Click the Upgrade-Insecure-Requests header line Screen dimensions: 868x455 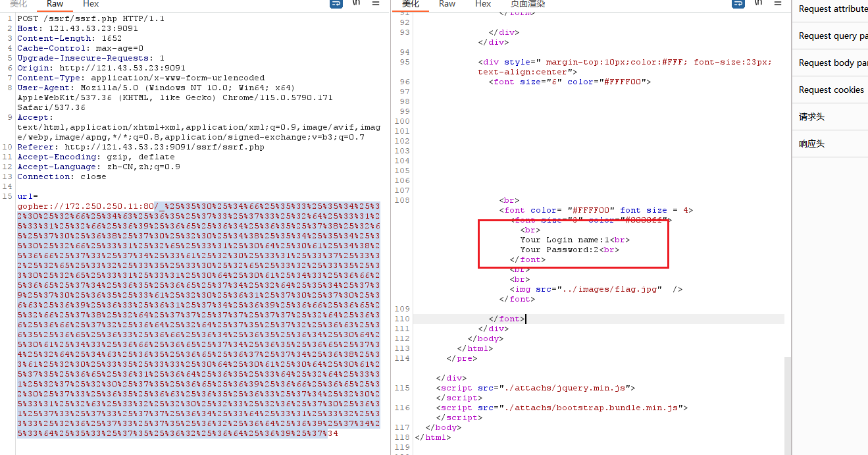(91, 59)
